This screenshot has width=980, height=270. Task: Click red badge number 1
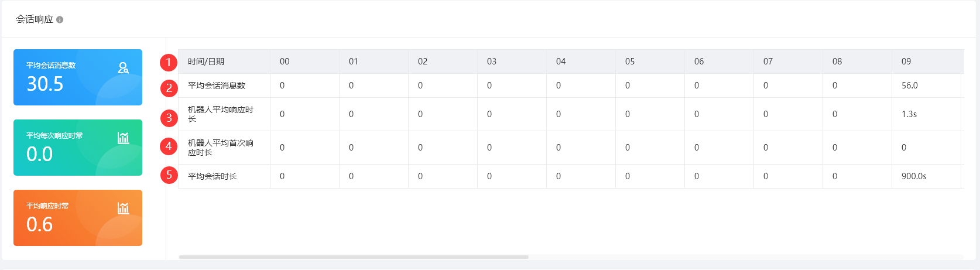tap(169, 62)
